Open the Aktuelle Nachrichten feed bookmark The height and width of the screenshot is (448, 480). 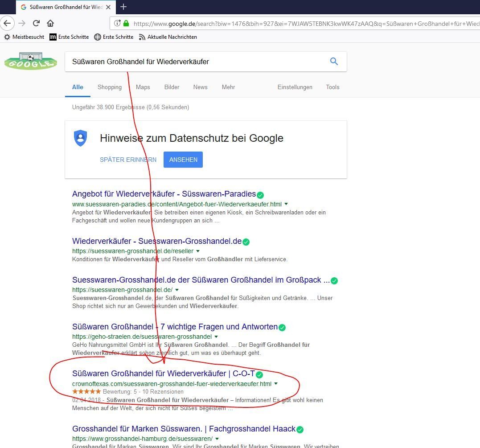[168, 37]
